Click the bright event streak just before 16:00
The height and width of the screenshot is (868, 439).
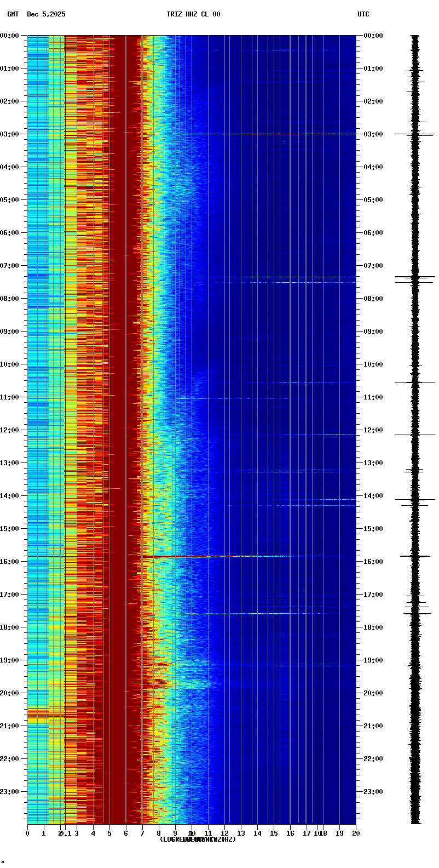(181, 556)
